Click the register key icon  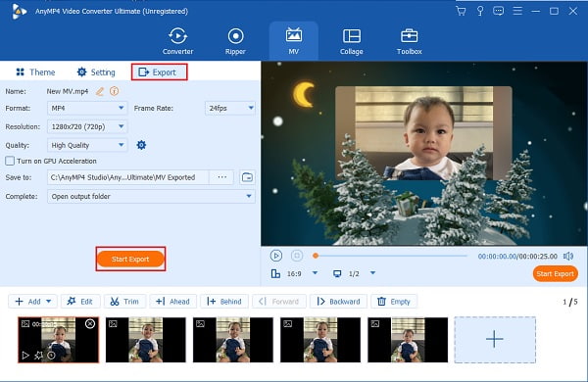[x=479, y=11]
